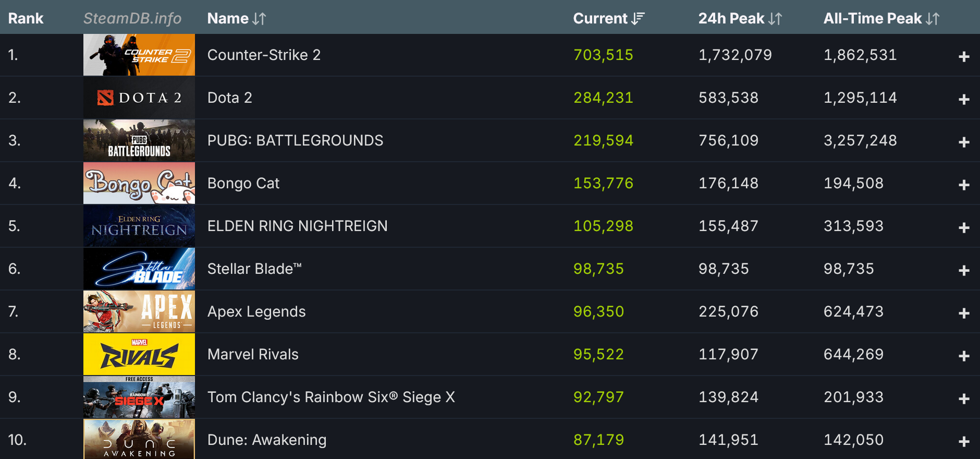The width and height of the screenshot is (980, 459).
Task: Select the all-time peak value 644,269
Action: [853, 355]
